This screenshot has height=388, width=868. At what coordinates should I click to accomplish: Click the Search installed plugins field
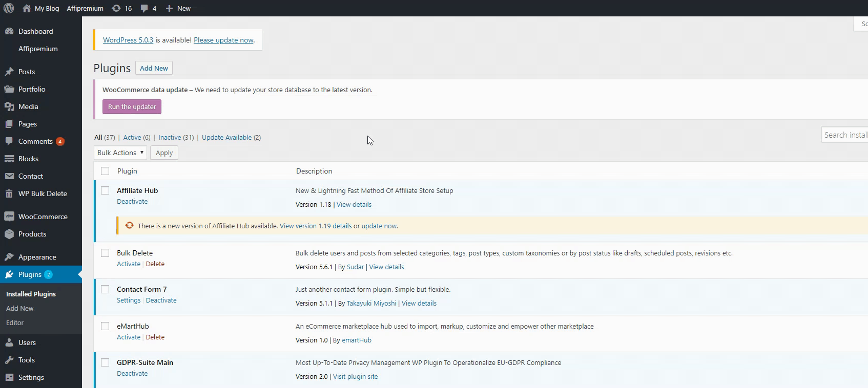(844, 135)
